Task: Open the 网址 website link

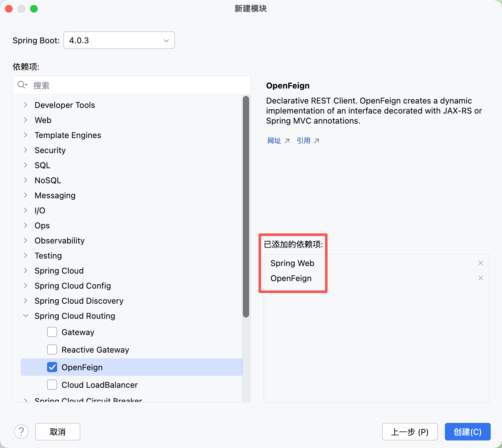Action: (x=278, y=141)
